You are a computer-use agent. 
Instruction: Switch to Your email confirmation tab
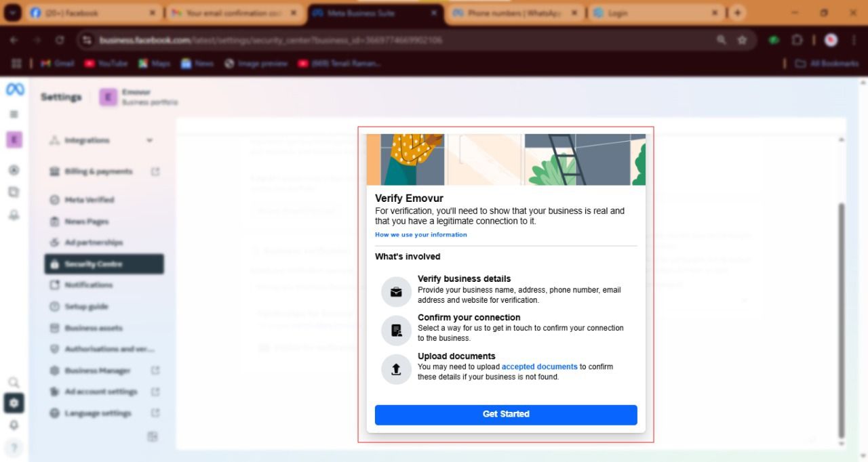pyautogui.click(x=235, y=13)
